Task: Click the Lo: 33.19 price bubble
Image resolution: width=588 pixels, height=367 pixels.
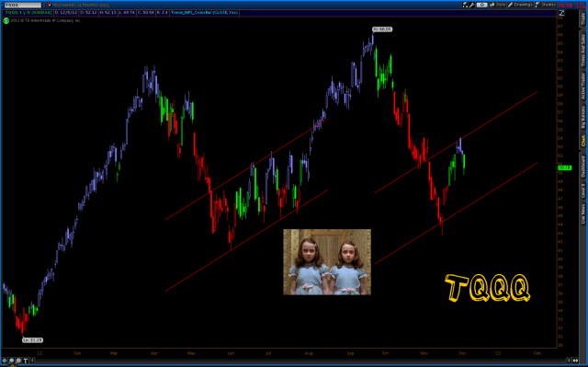Action: tap(33, 340)
